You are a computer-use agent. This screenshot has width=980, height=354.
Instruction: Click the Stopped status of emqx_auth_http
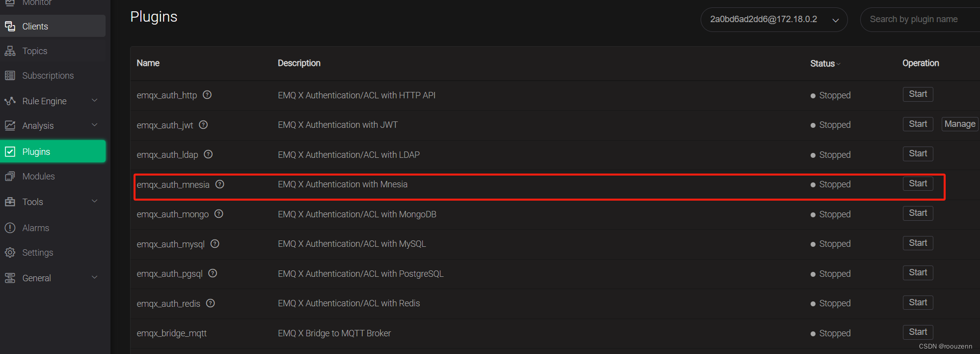[x=830, y=95]
